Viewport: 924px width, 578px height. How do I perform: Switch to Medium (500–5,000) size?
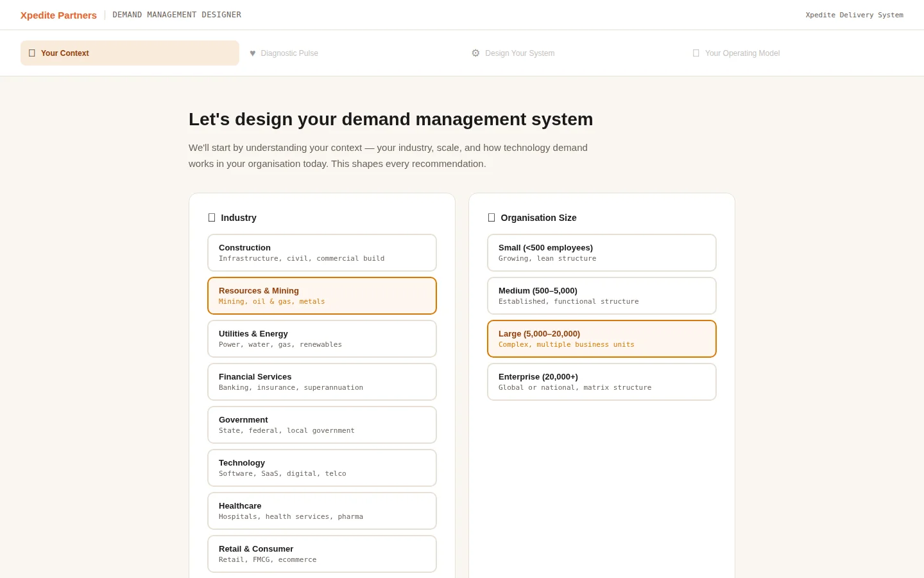[x=601, y=295]
